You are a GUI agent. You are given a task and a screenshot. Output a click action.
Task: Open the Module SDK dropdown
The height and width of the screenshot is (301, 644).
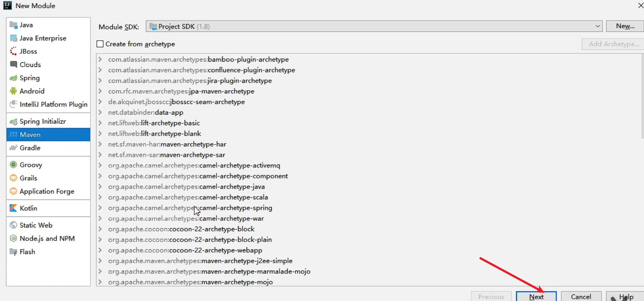click(x=374, y=26)
